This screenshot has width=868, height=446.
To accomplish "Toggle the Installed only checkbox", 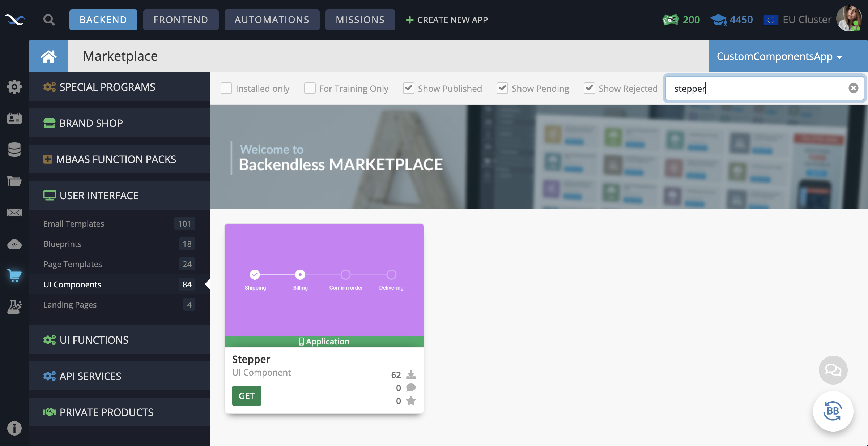I will pos(226,87).
